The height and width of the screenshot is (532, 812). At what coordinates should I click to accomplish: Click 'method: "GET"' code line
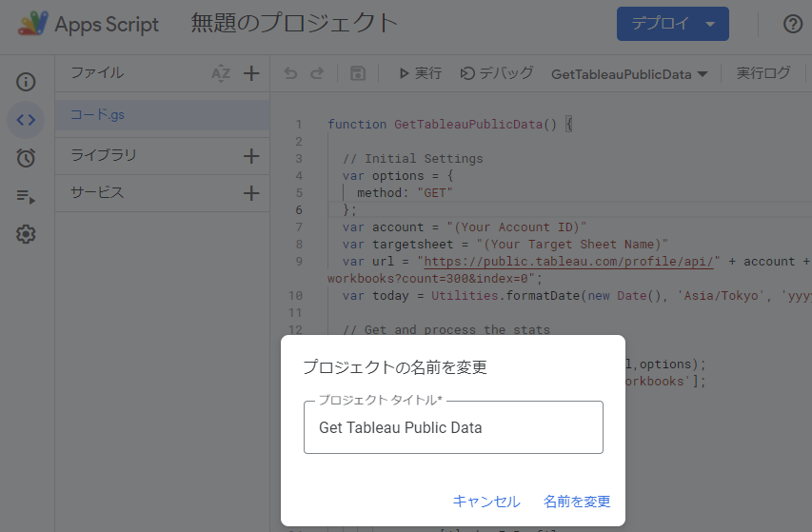405,193
